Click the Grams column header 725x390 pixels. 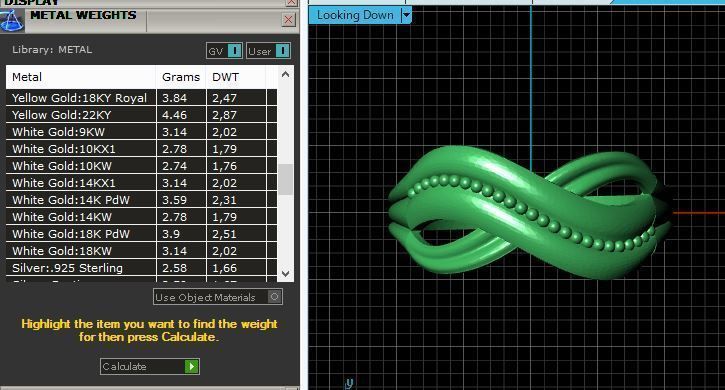point(181,77)
